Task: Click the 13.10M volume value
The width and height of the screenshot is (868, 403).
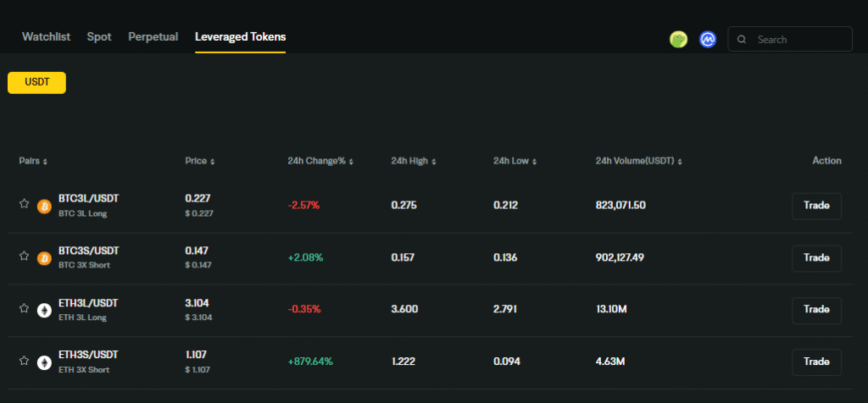Action: click(x=611, y=310)
